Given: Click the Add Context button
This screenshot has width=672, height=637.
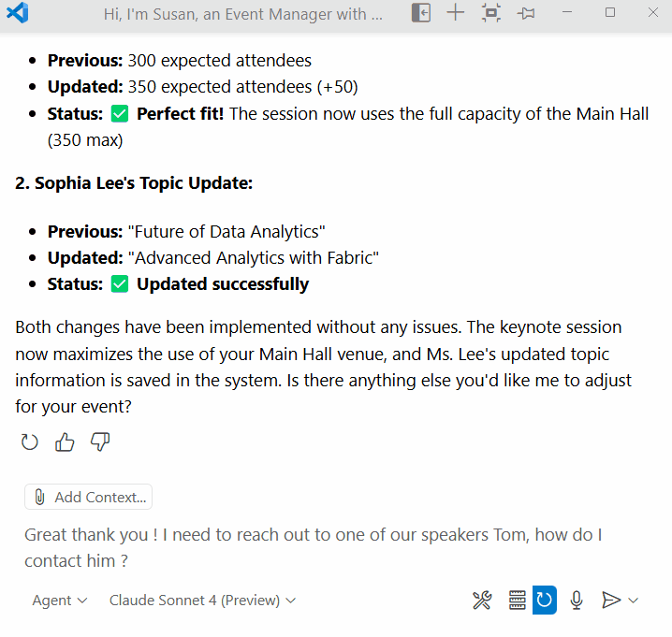Looking at the screenshot, I should (x=88, y=497).
